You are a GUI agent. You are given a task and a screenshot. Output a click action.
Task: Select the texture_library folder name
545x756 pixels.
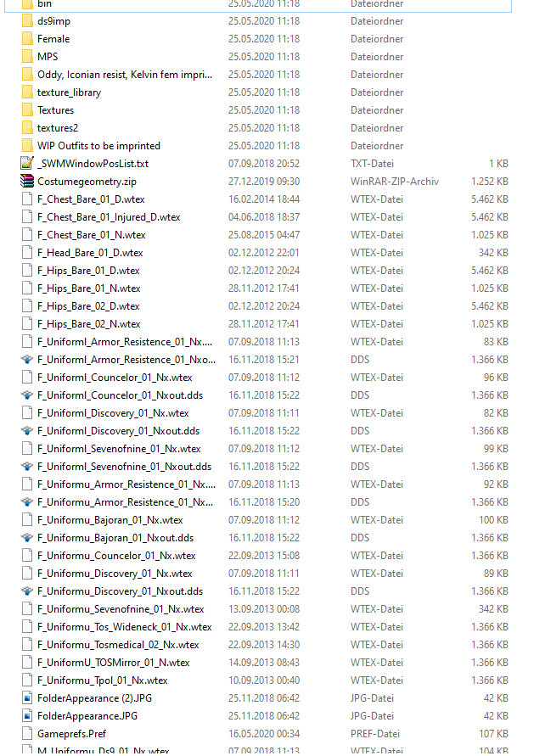coord(69,92)
